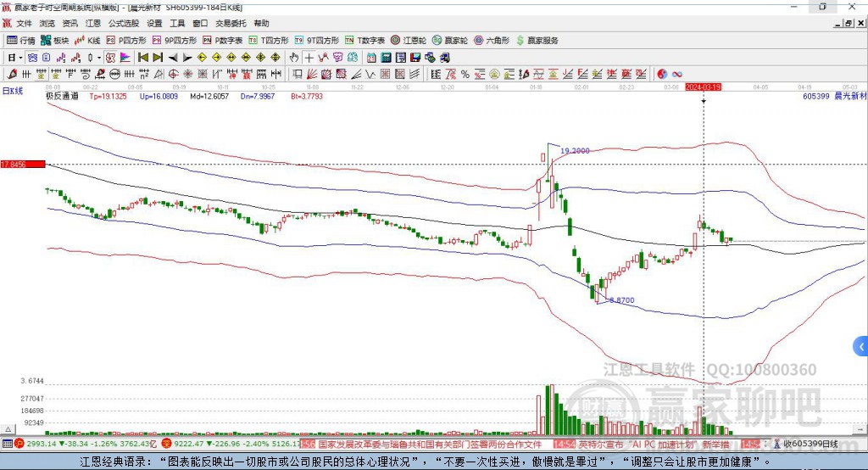Click the 日K线 chart label

pos(13,91)
